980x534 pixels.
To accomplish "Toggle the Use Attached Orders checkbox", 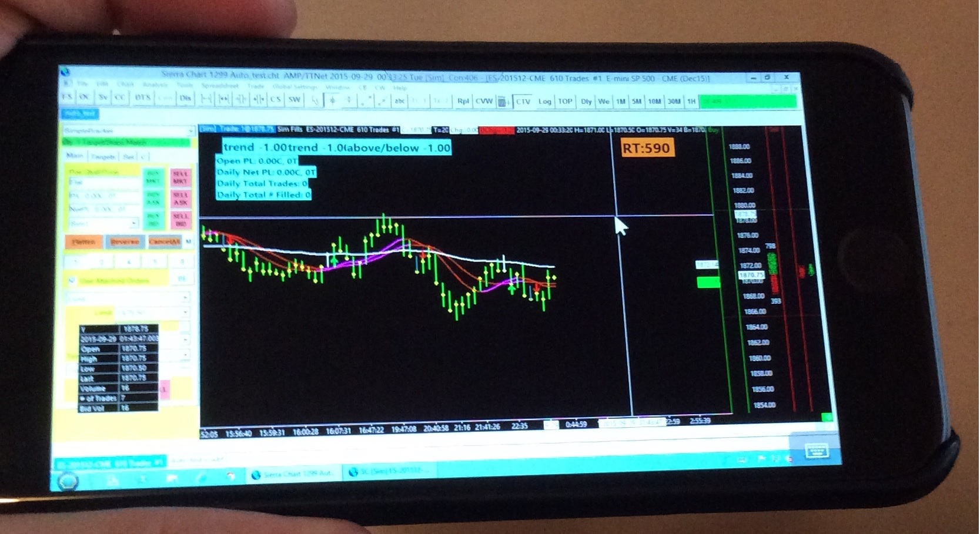I will tap(72, 280).
